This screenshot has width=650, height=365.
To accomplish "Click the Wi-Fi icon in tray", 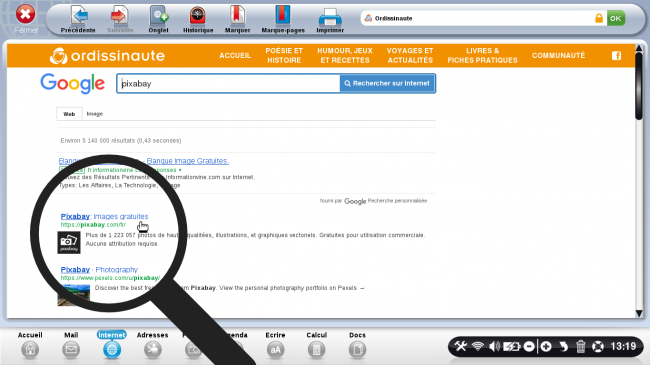I will point(478,346).
